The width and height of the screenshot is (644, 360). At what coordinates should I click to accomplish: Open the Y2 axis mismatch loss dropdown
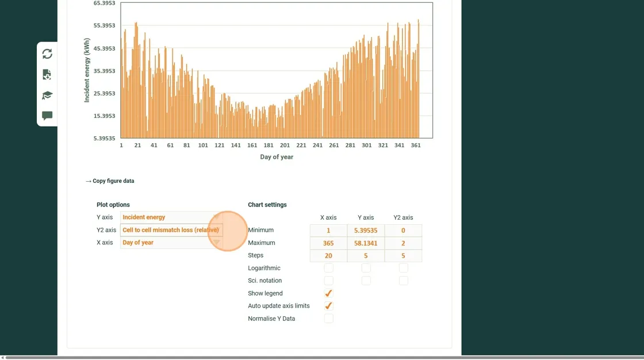coord(171,230)
